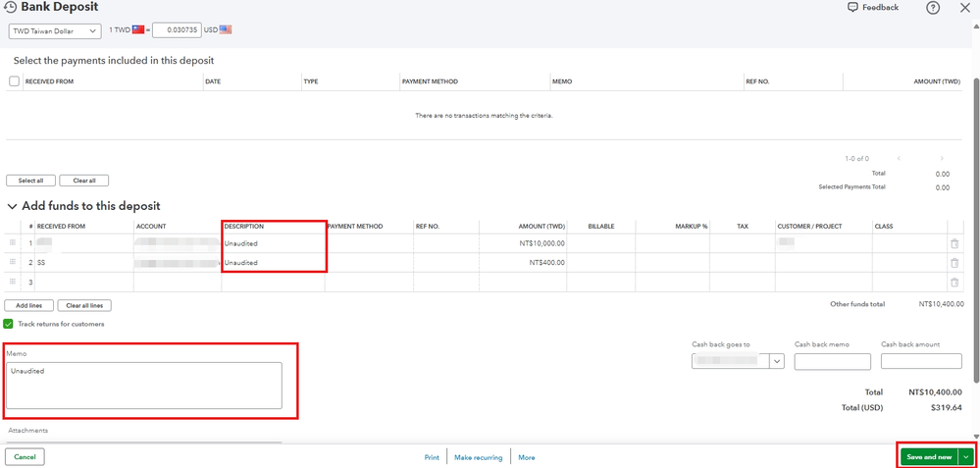Image resolution: width=980 pixels, height=468 pixels.
Task: Delete empty line 3 with trash icon
Action: [954, 283]
